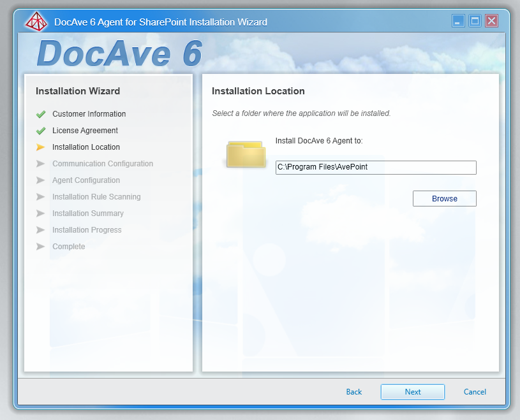
Task: Click the installation path input field
Action: point(376,167)
